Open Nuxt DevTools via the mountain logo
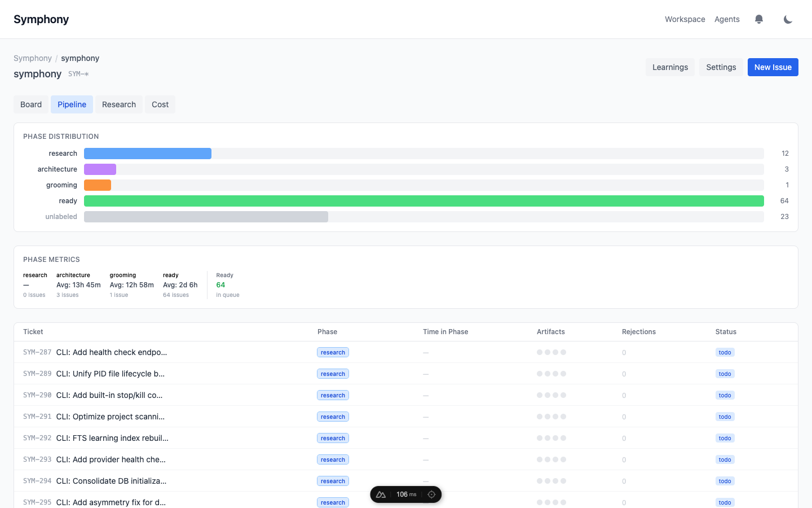The width and height of the screenshot is (812, 508). coord(381,494)
